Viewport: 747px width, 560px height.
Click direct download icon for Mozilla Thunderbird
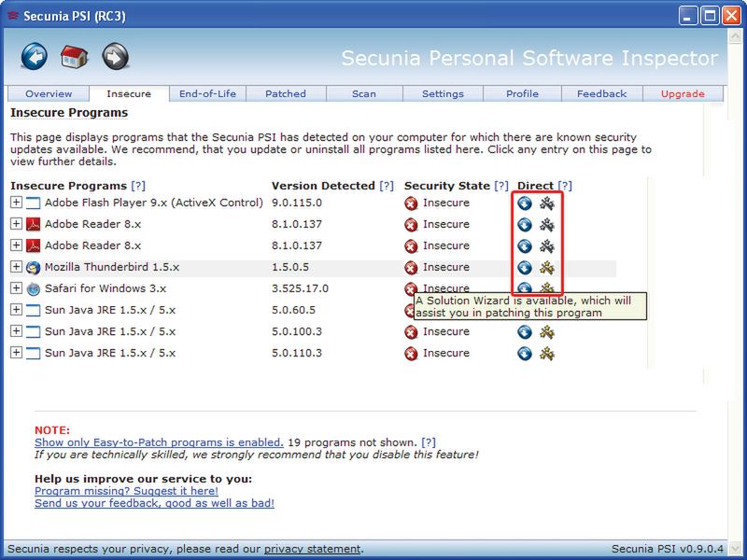click(525, 267)
